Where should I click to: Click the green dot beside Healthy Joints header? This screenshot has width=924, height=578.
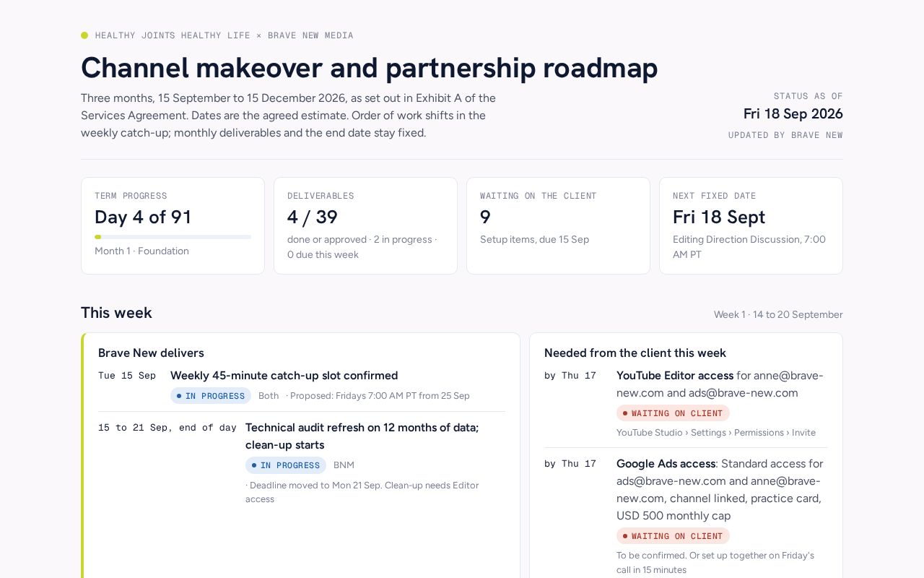(x=84, y=35)
